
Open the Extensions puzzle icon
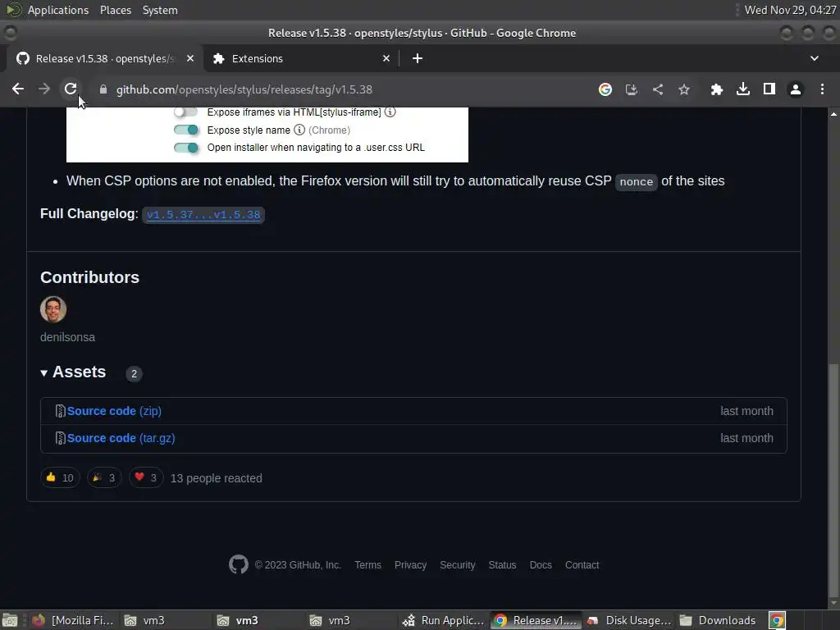coord(717,89)
